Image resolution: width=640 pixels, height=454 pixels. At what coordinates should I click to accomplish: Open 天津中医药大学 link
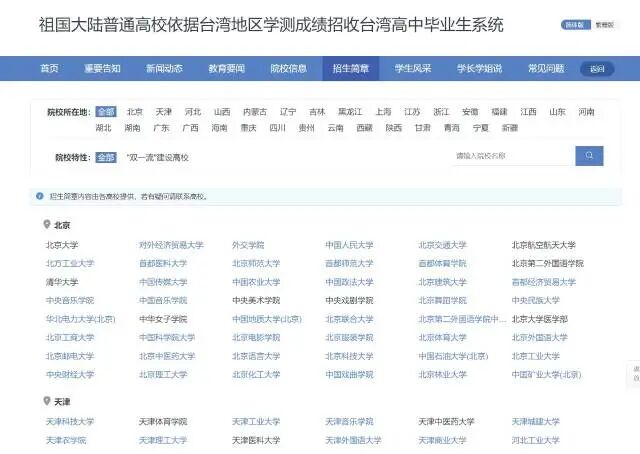click(447, 421)
